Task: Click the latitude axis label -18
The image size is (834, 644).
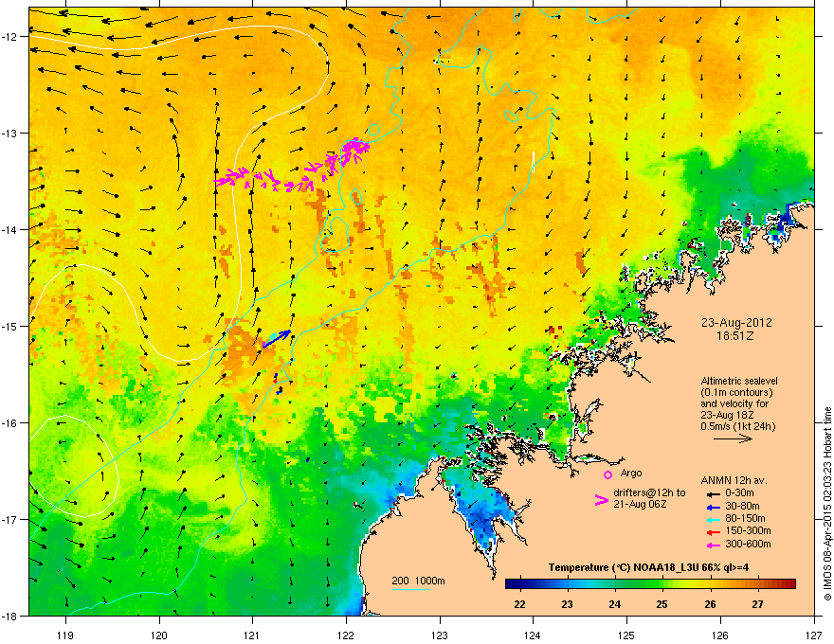Action: 10,617
